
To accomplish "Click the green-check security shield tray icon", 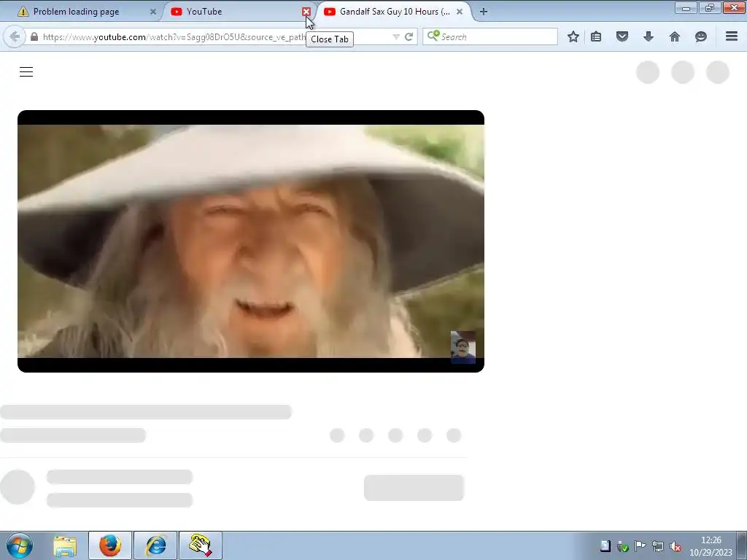I will point(623,546).
